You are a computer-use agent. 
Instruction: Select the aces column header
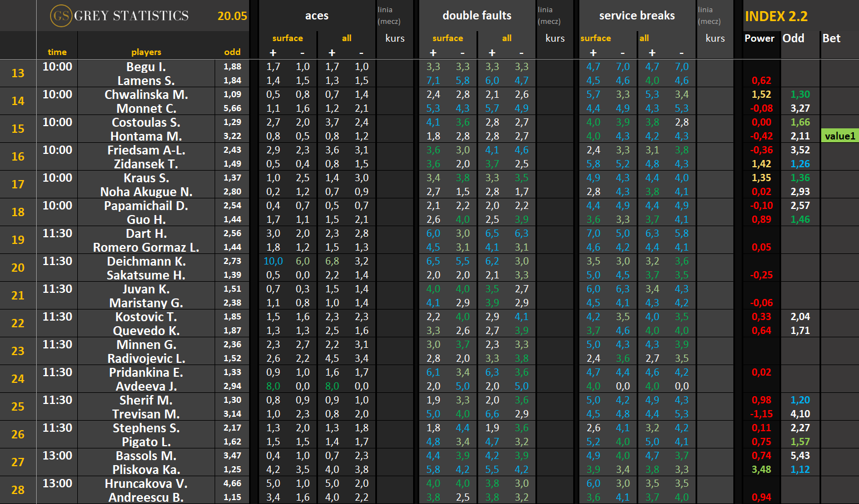317,16
